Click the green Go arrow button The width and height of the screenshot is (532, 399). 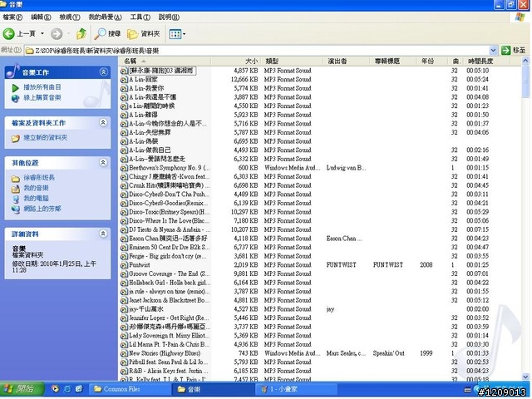pos(505,51)
